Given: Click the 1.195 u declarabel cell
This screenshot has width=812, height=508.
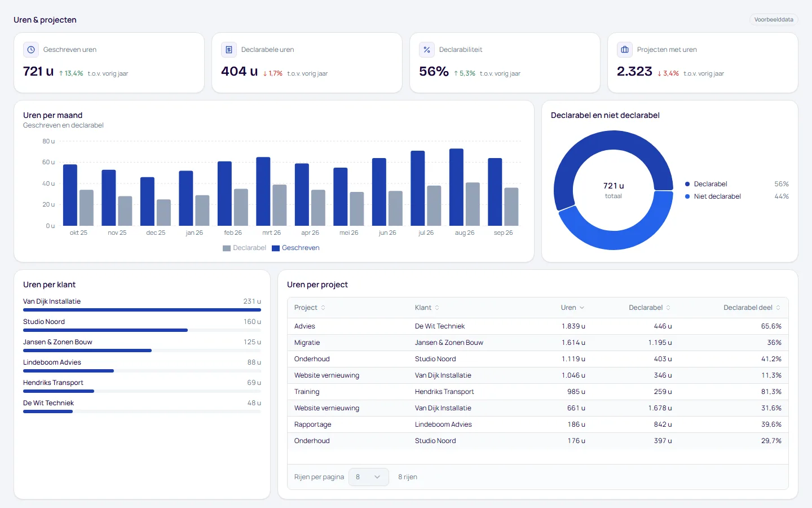Looking at the screenshot, I should pos(660,343).
